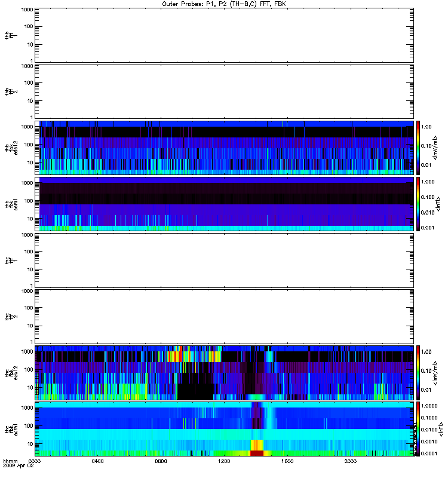Screen dimensions: 448x478
Task: Click the red-yellow burst near 1400 in thc scm1
Action: pos(257,448)
